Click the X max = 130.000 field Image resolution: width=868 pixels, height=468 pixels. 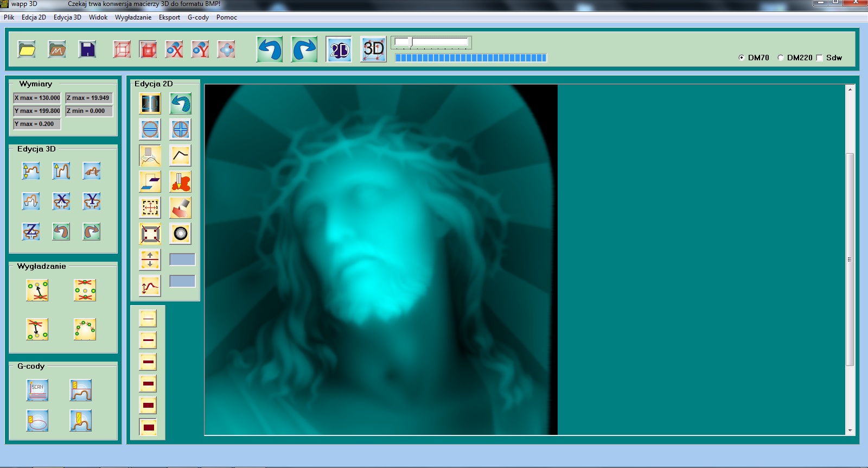click(x=37, y=98)
